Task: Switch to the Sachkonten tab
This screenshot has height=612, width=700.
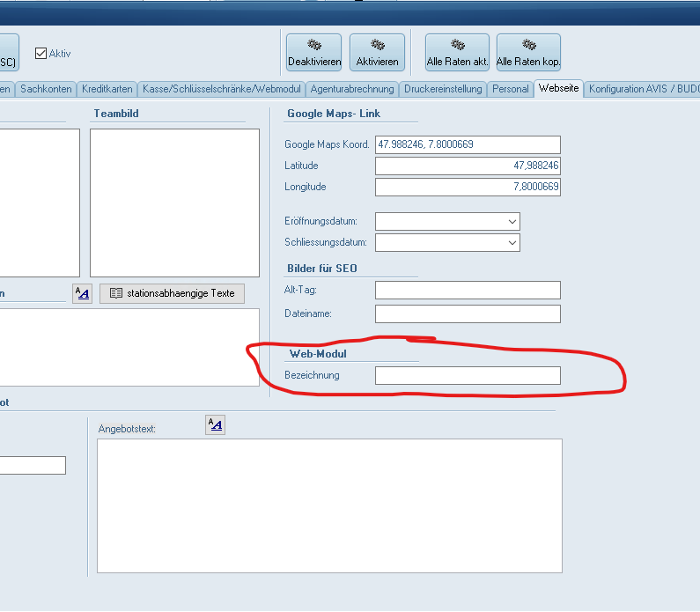Action: point(47,89)
